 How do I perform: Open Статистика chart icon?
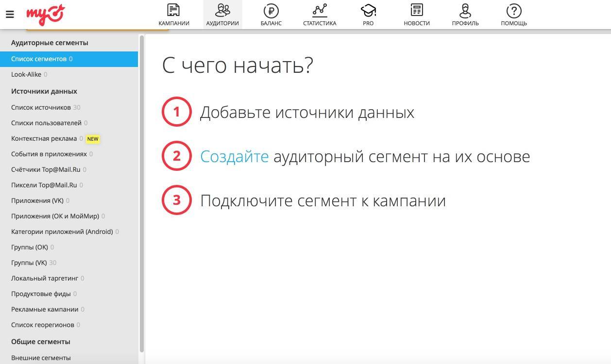coord(320,10)
